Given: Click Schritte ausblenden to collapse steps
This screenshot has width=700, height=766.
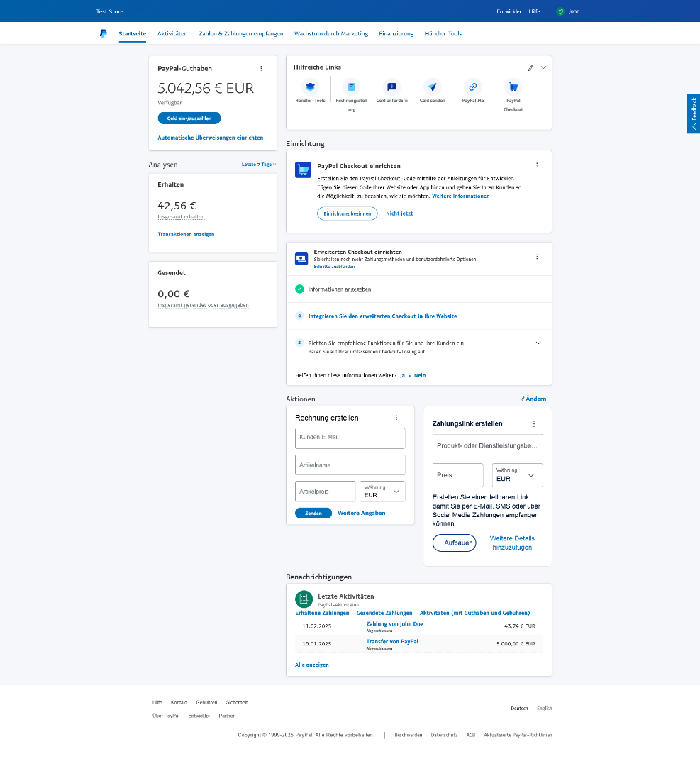Looking at the screenshot, I should [x=334, y=267].
